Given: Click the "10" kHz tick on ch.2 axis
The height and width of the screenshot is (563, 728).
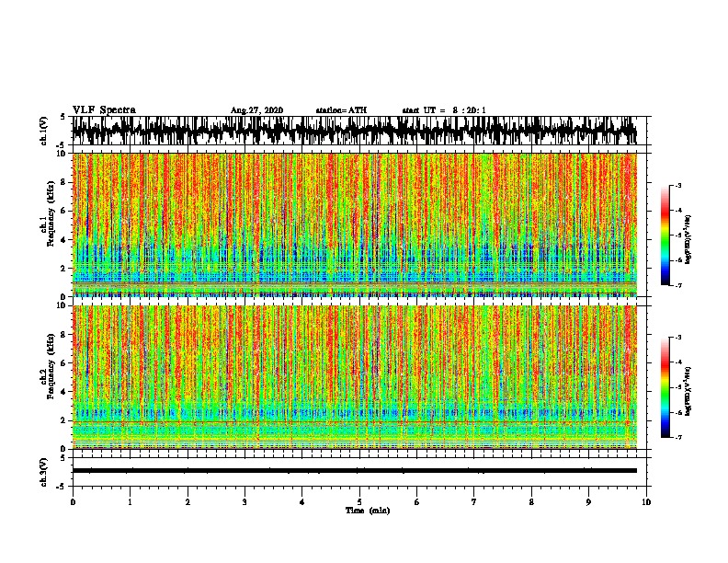Looking at the screenshot, I should (63, 305).
